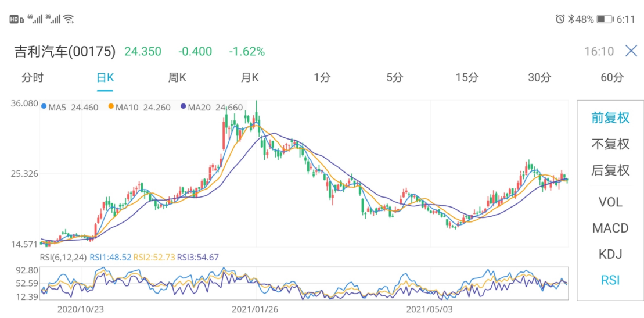The image size is (644, 318).
Task: Tap the orange MA10 legend dot
Action: coord(111,106)
